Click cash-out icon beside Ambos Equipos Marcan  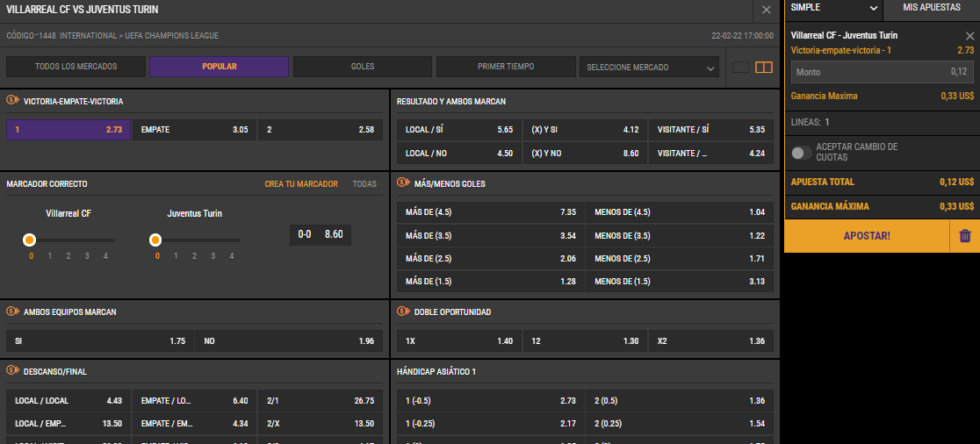12,311
